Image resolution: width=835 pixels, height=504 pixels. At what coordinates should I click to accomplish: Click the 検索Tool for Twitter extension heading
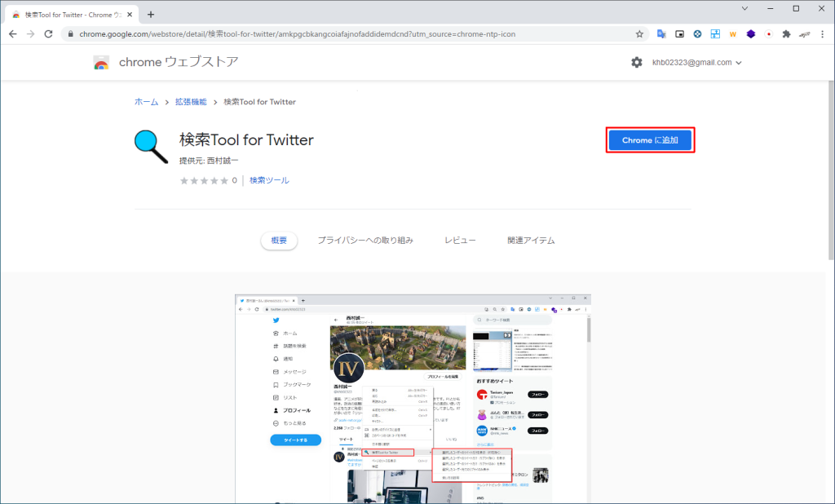(246, 139)
